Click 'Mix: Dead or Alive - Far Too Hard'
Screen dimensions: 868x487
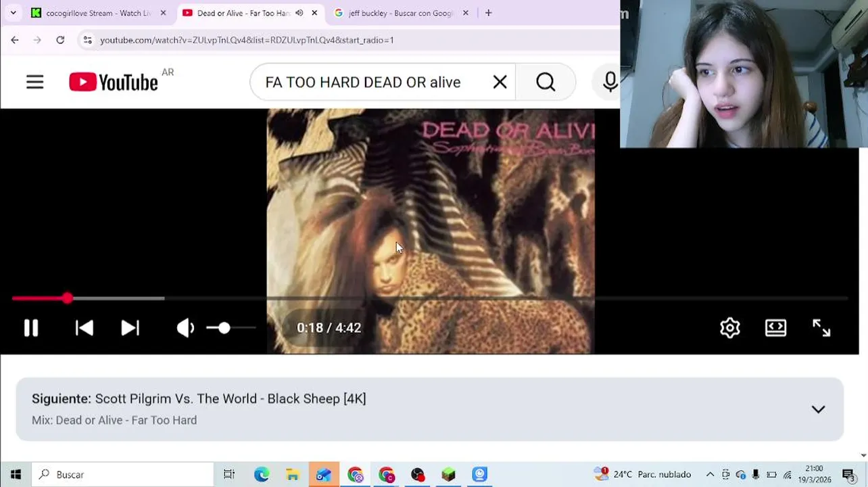114,420
